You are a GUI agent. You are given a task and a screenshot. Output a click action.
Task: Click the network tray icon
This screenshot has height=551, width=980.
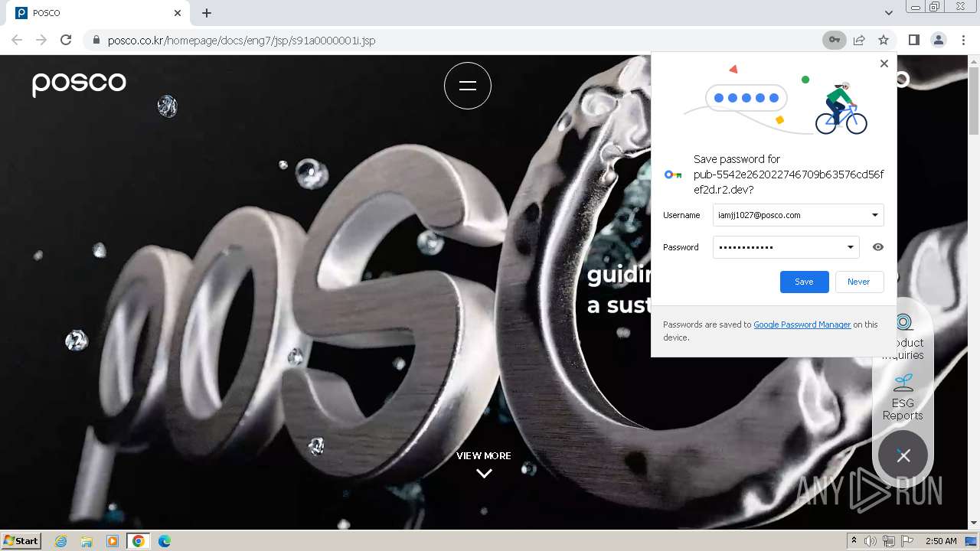pyautogui.click(x=888, y=540)
